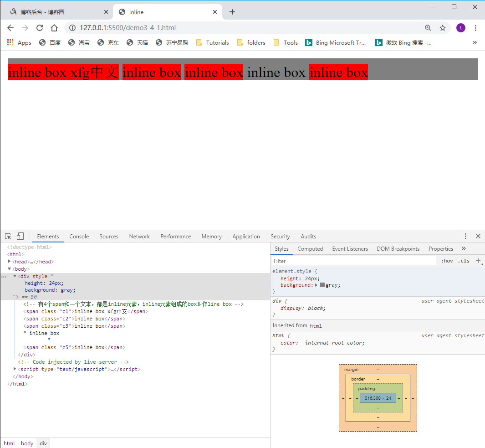The image size is (485, 448).
Task: Open the Tools bookmark folder
Action: tap(286, 43)
